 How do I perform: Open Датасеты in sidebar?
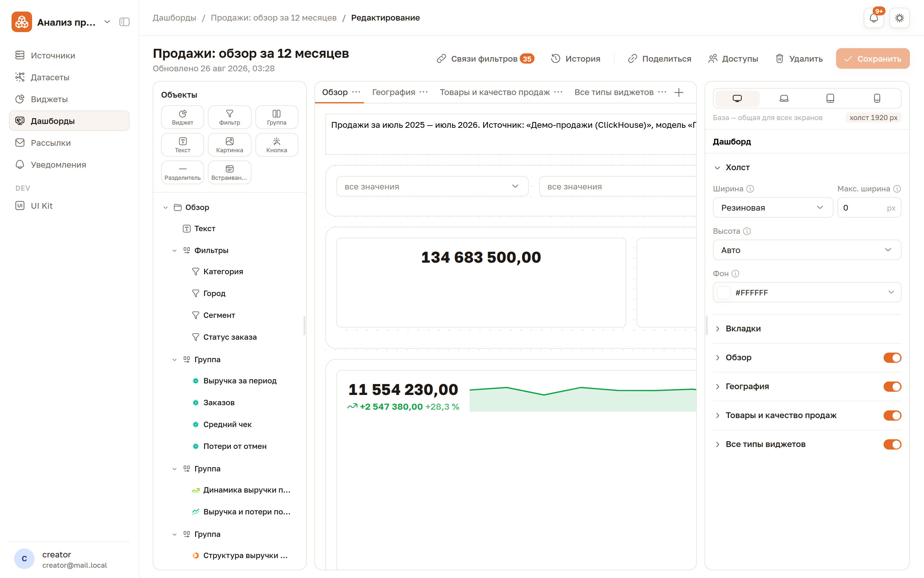(69, 77)
